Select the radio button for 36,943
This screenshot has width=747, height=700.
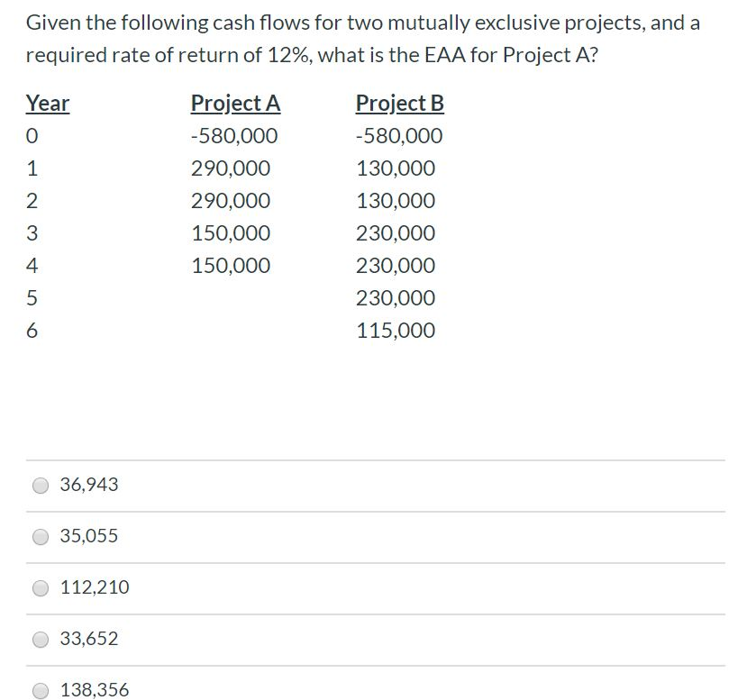[x=41, y=485]
